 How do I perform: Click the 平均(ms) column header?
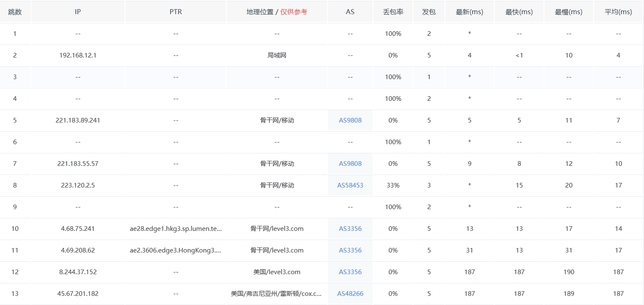(619, 12)
